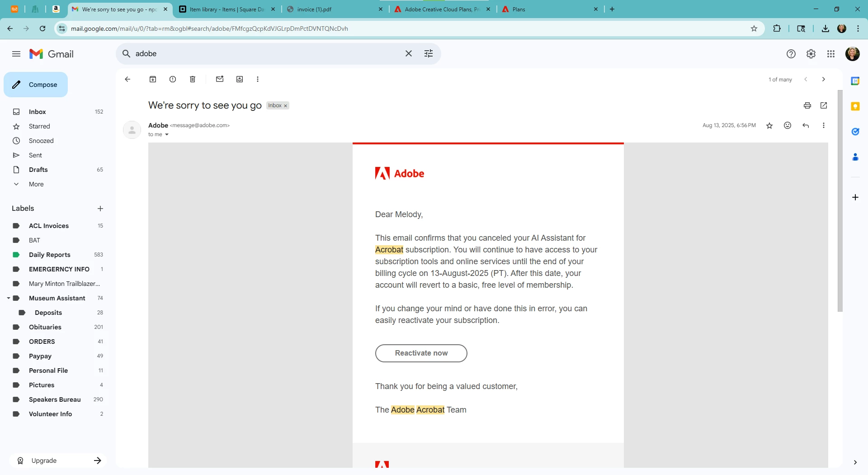Click the Compose button
Screen dimensions: 868x475
coord(36,85)
